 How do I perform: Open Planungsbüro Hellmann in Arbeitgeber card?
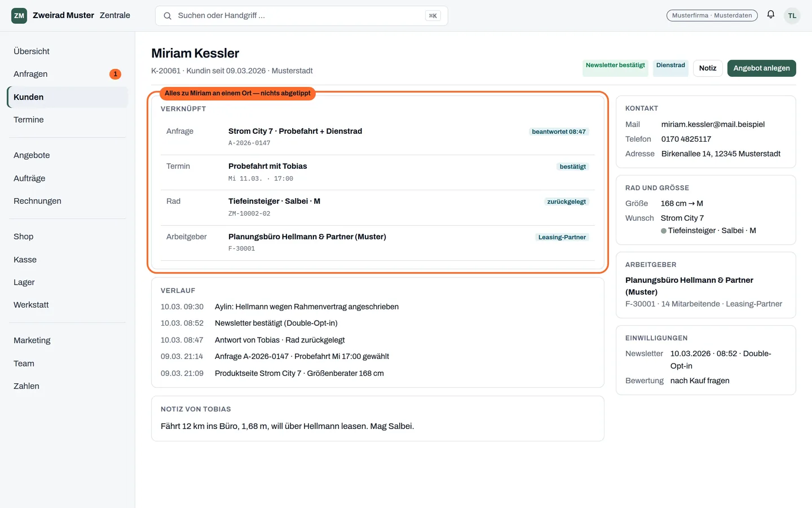click(x=689, y=286)
